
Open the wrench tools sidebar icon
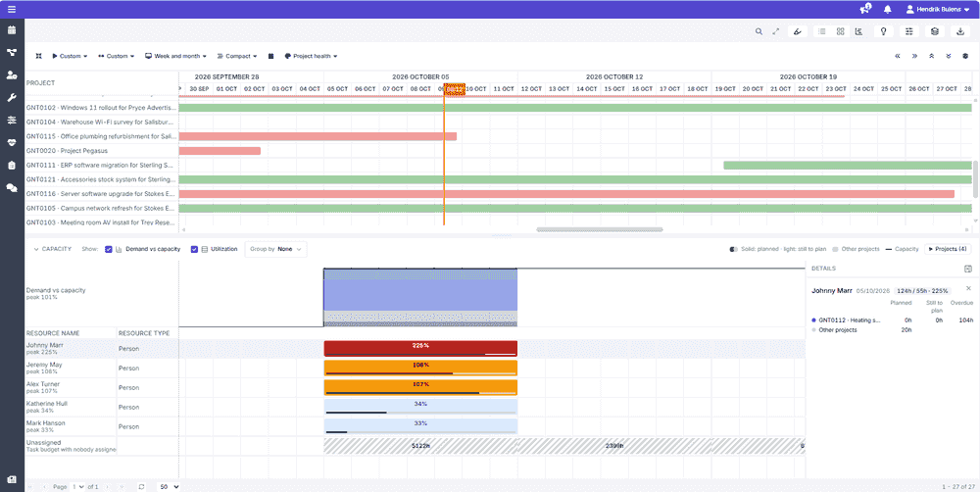point(12,98)
